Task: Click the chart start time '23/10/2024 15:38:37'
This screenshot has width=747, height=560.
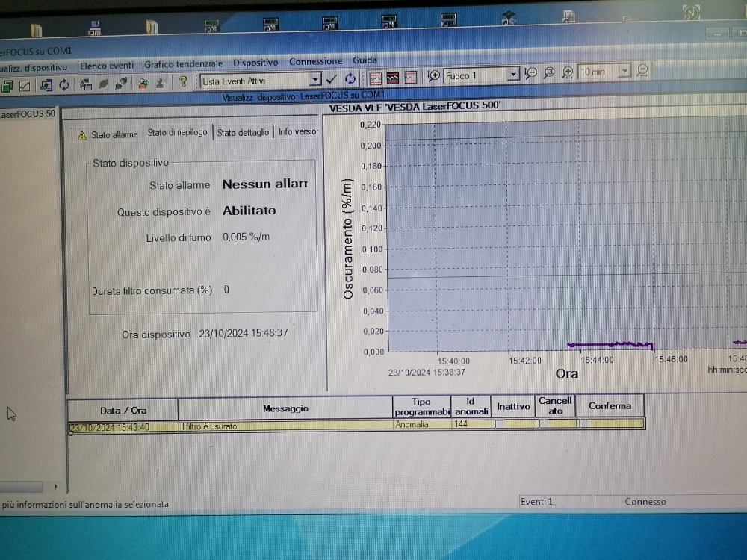Action: point(427,373)
